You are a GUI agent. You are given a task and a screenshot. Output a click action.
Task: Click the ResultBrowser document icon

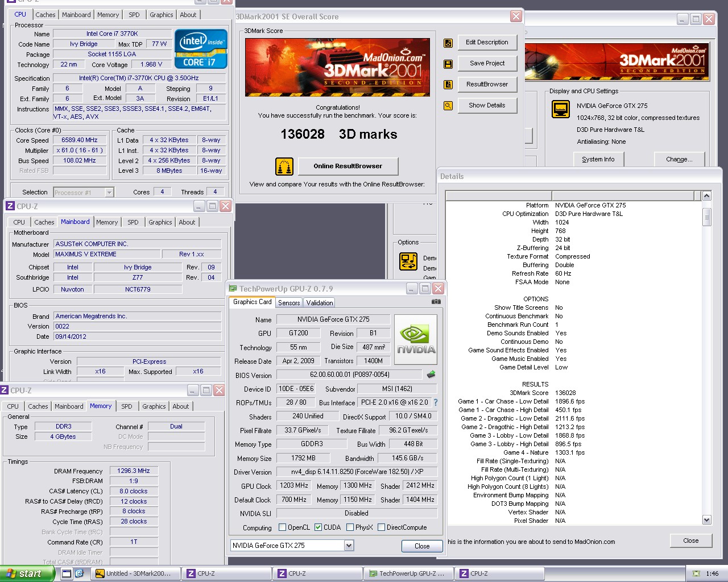pyautogui.click(x=448, y=85)
